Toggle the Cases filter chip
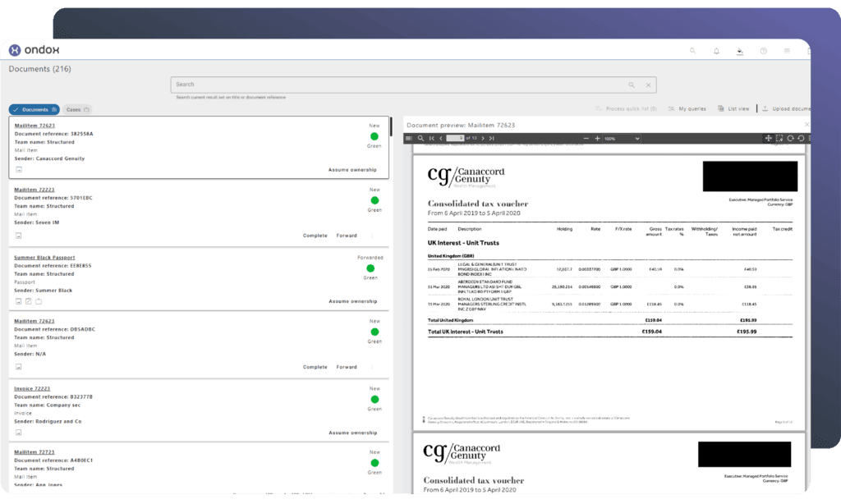The width and height of the screenshot is (841, 504). pos(77,109)
